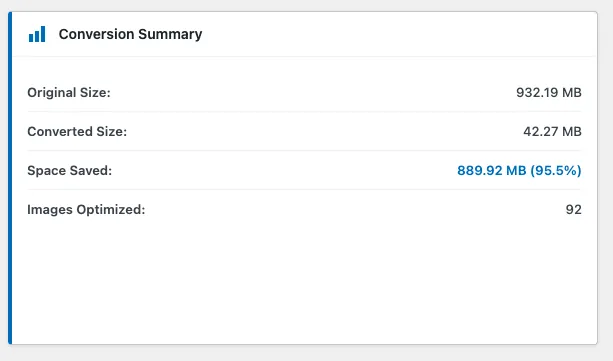
Task: Click the Converted Size label
Action: point(77,131)
